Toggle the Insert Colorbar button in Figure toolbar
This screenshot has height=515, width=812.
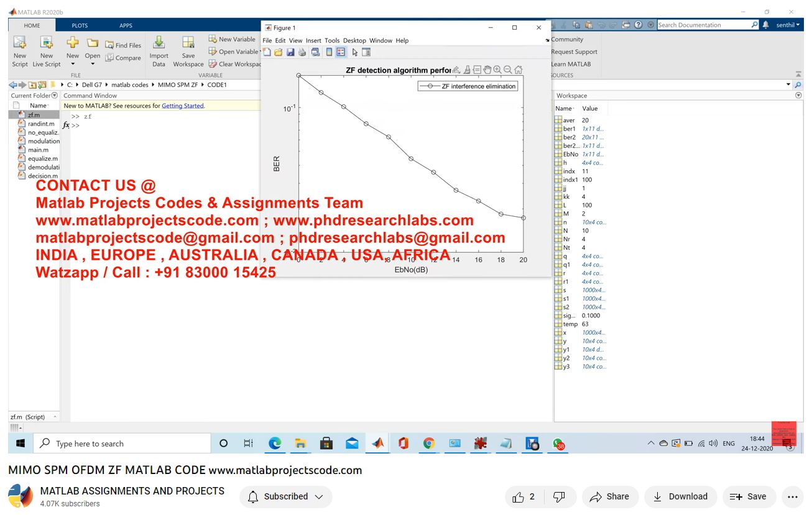coord(329,52)
